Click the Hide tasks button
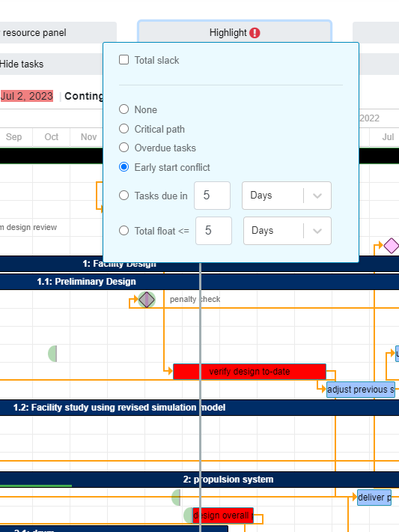The image size is (399, 532). (x=51, y=64)
